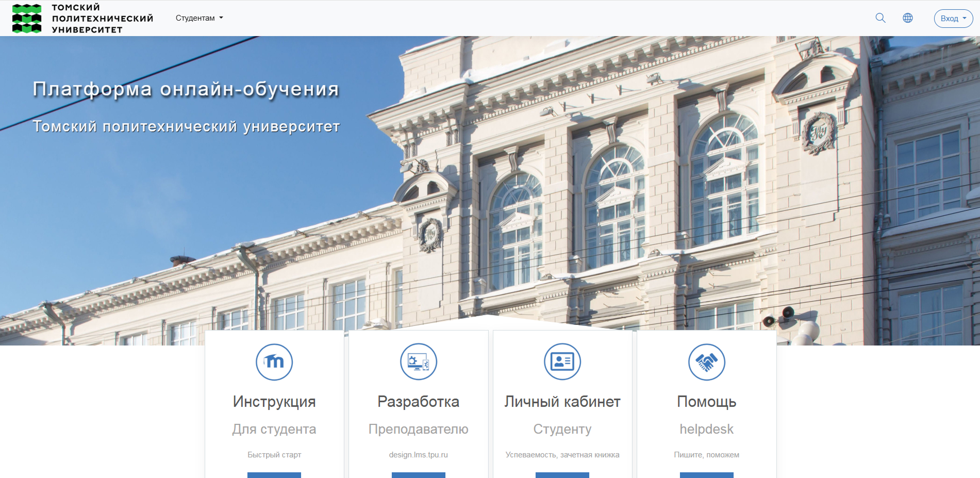Click the blue button under design.lms.tpu.ru
Screen dimensions: 980x478
[x=419, y=475]
